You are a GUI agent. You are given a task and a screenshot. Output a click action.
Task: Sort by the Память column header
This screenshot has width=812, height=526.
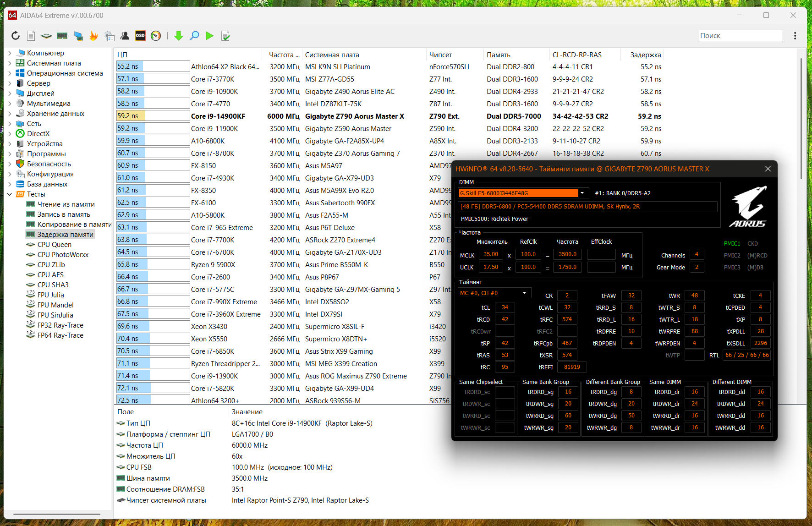coord(516,55)
